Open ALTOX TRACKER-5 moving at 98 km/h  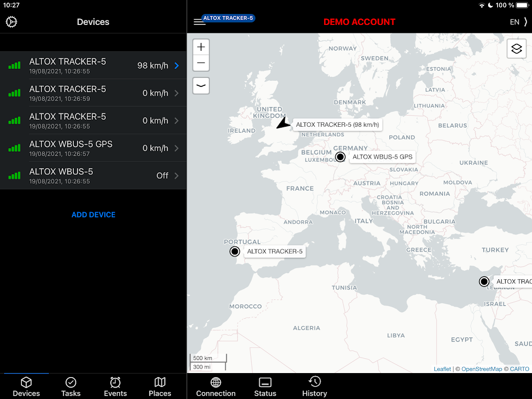[93, 65]
